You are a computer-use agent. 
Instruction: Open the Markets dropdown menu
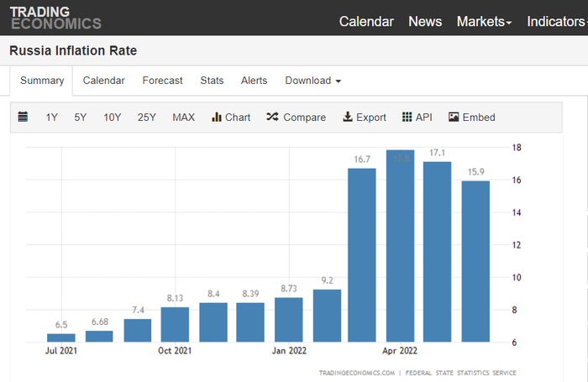[x=484, y=22]
